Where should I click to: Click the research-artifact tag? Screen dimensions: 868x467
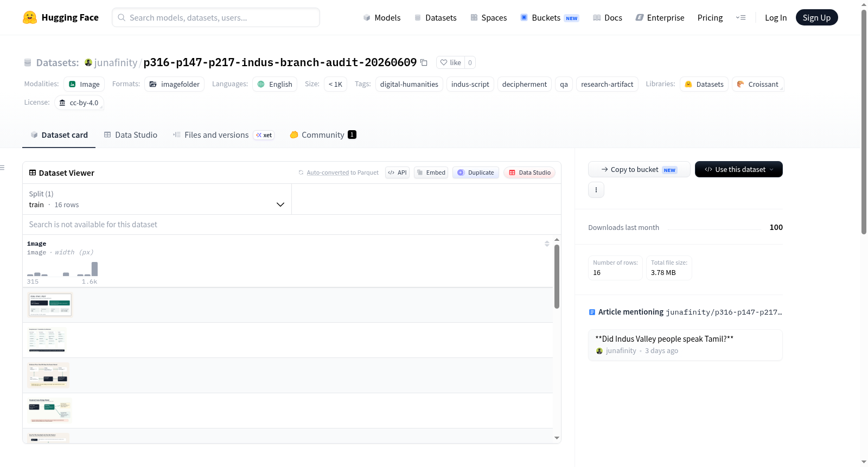607,84
